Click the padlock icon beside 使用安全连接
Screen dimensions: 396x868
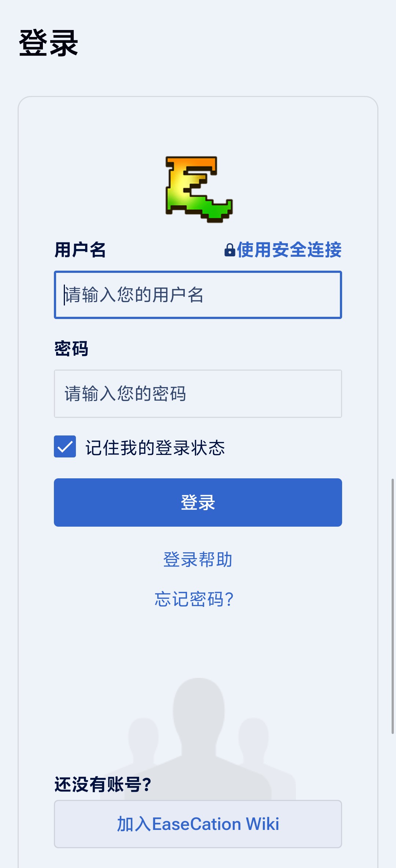[x=230, y=250]
